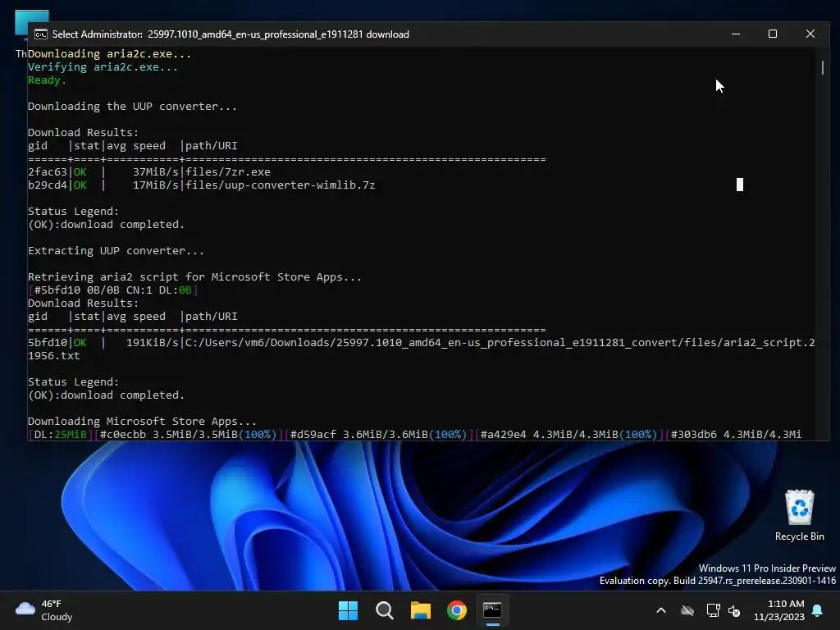Click the console window title text
The image size is (840, 630).
(x=231, y=34)
